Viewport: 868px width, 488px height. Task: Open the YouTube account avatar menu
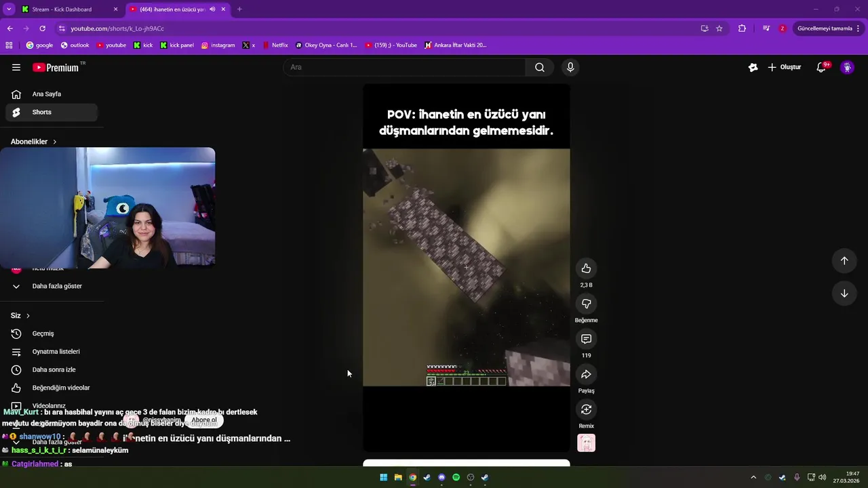pos(847,67)
